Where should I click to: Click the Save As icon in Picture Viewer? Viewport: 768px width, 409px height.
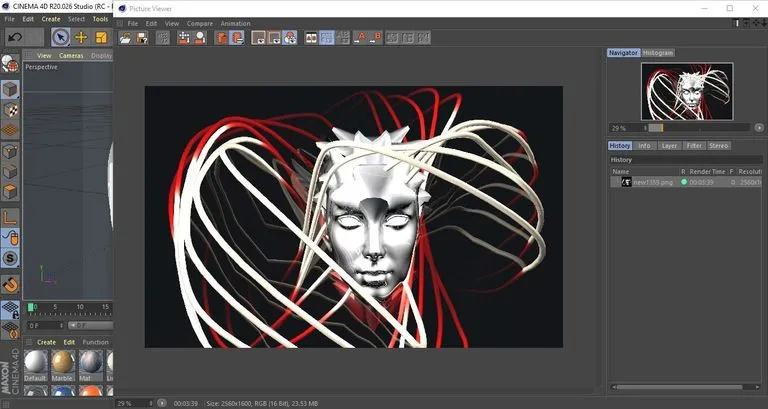coord(142,38)
